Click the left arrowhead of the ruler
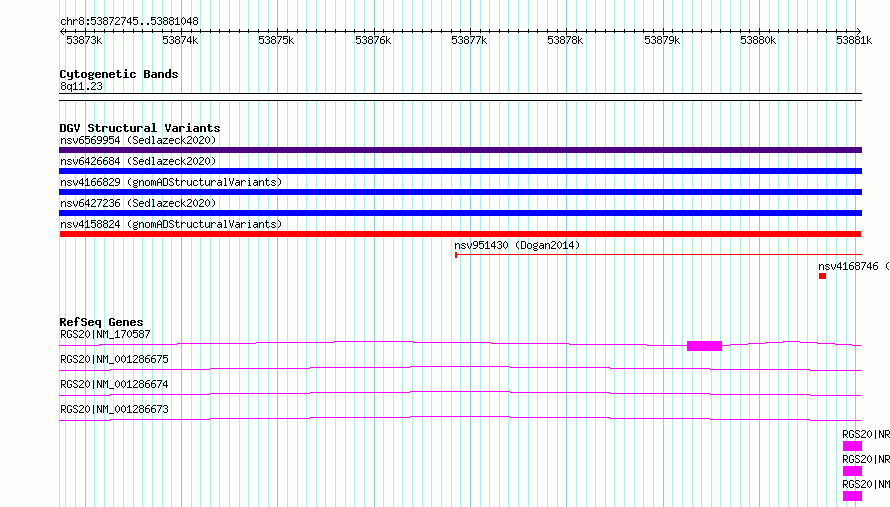Viewport: 890px width, 507px height. click(62, 31)
